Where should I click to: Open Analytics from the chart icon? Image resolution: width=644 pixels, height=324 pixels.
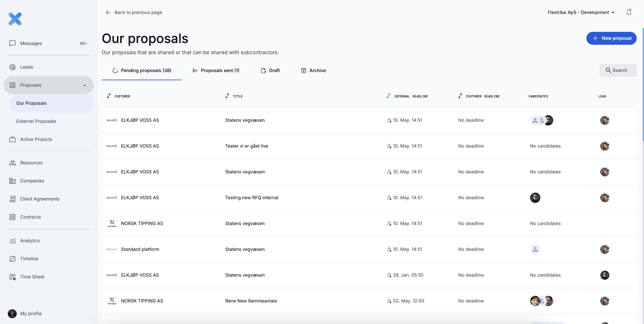coord(12,241)
